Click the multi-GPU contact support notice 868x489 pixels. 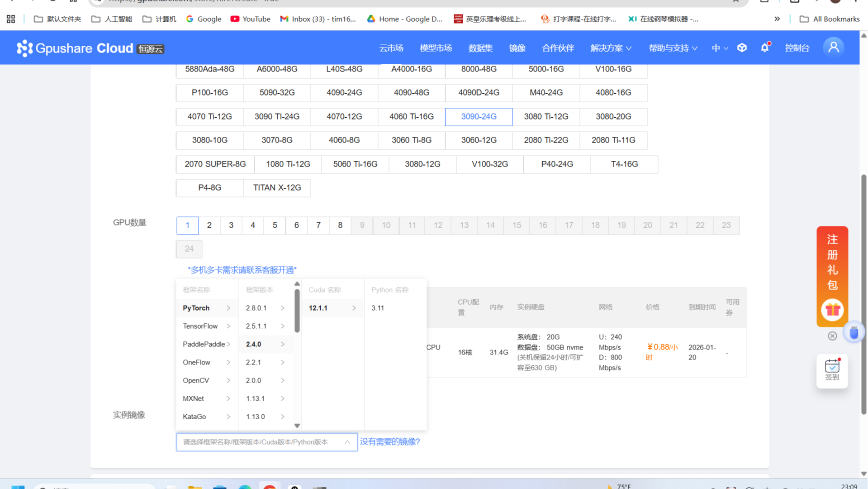coord(242,270)
